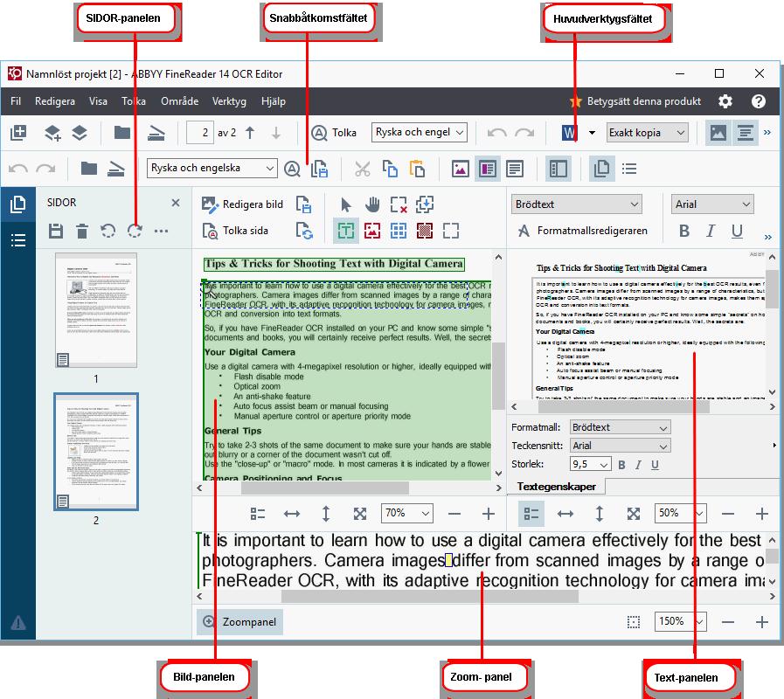The width and height of the screenshot is (784, 699).
Task: Open the Formatmall Brödtext dropdown
Action: [x=620, y=427]
